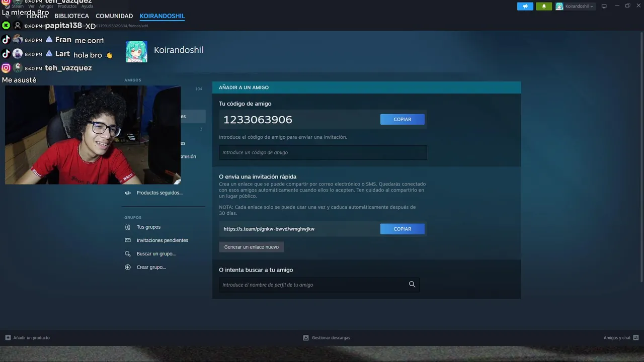Open the Koirandoshil profile name link

[179, 50]
